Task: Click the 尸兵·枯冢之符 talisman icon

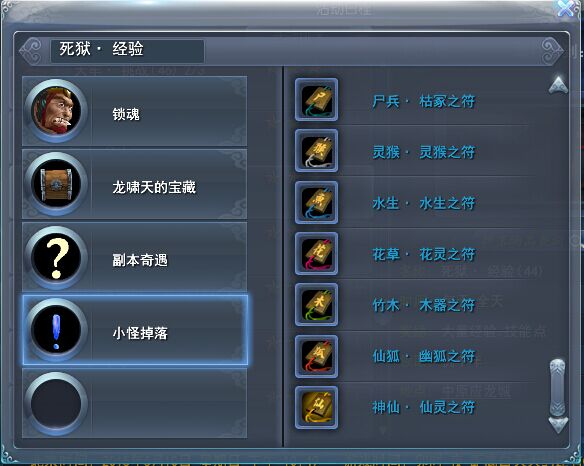Action: (x=316, y=99)
